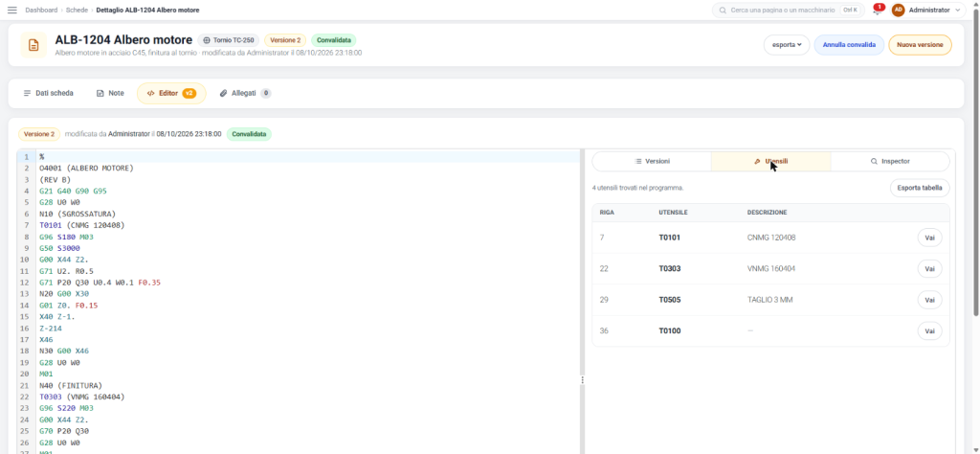Click description CNMG 120408 in table
This screenshot has height=454, width=980.
click(x=771, y=238)
